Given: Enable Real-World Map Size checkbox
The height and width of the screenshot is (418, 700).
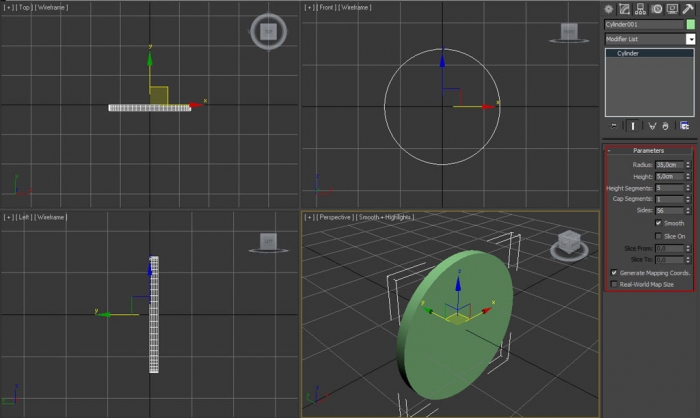Looking at the screenshot, I should 614,284.
